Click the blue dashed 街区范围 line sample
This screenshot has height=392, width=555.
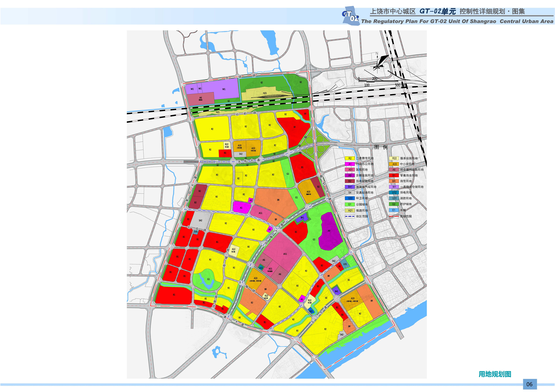(x=350, y=216)
